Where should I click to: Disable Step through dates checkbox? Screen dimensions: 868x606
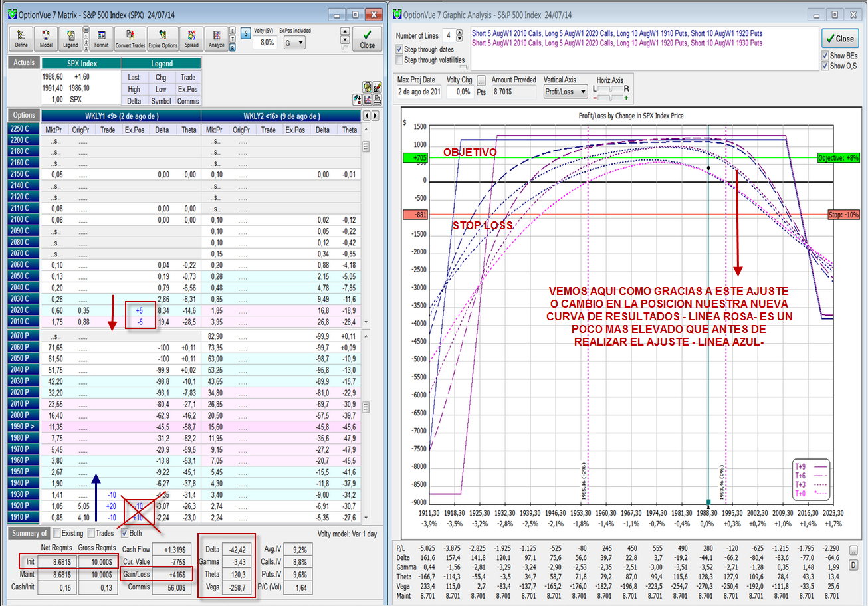point(399,49)
